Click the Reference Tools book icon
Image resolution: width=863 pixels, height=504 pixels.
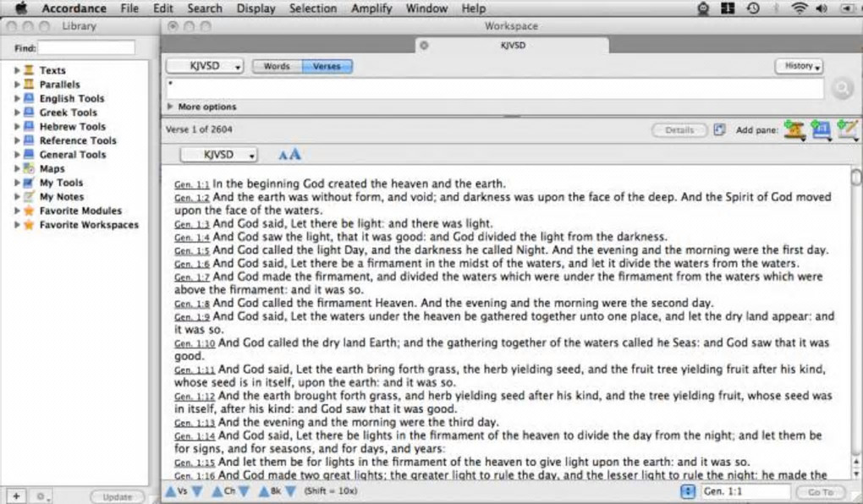point(29,140)
